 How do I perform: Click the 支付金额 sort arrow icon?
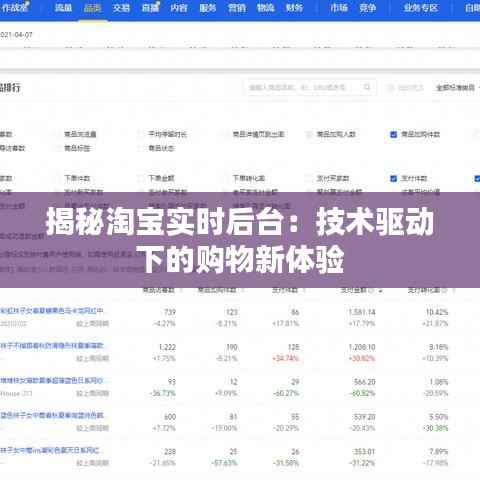click(380, 291)
